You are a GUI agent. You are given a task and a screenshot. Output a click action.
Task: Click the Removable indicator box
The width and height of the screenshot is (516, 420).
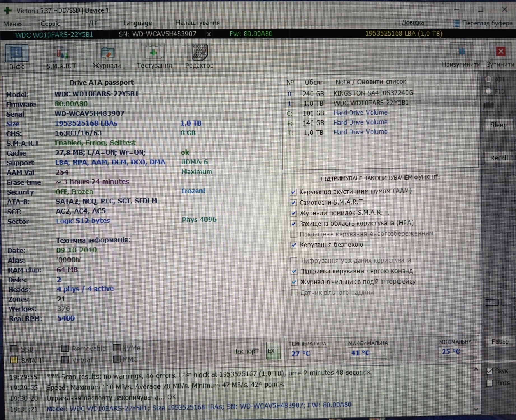65,349
